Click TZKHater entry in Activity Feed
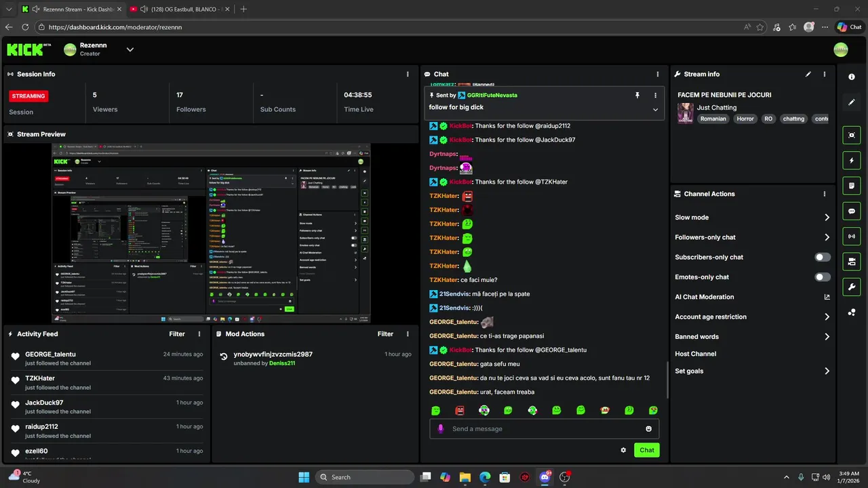This screenshot has width=868, height=488. [x=107, y=382]
